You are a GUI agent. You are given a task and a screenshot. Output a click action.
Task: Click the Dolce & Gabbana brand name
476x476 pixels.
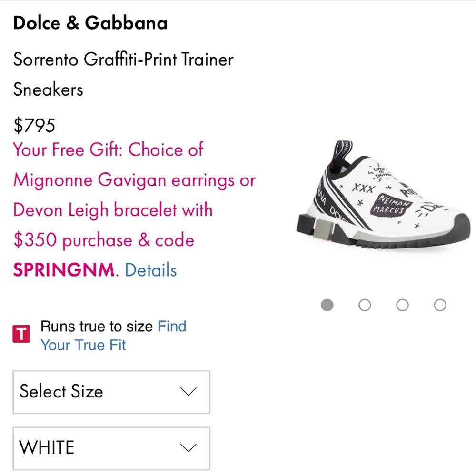pos(90,23)
